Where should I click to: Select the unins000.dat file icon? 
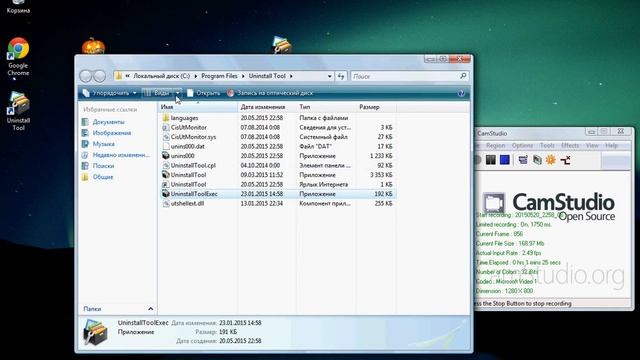pos(166,146)
